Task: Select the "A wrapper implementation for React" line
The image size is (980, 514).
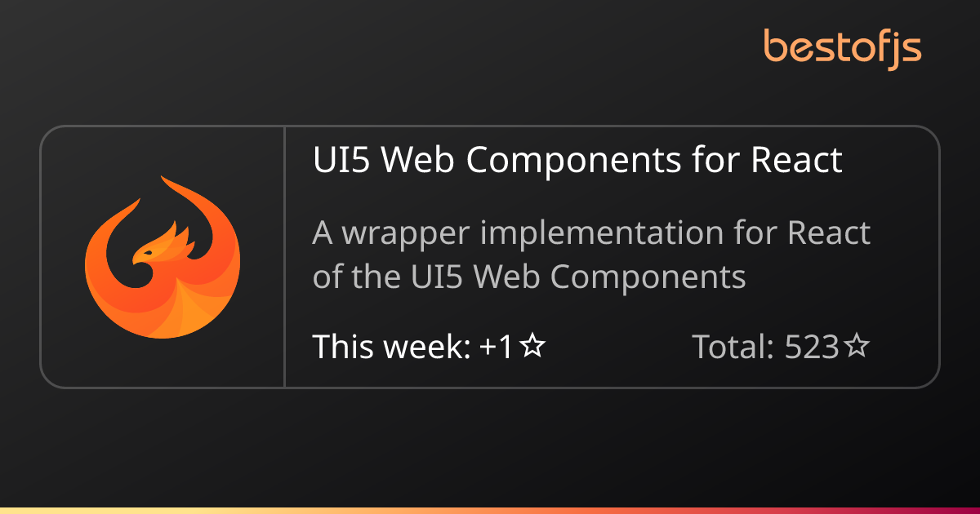Action: click(x=591, y=234)
